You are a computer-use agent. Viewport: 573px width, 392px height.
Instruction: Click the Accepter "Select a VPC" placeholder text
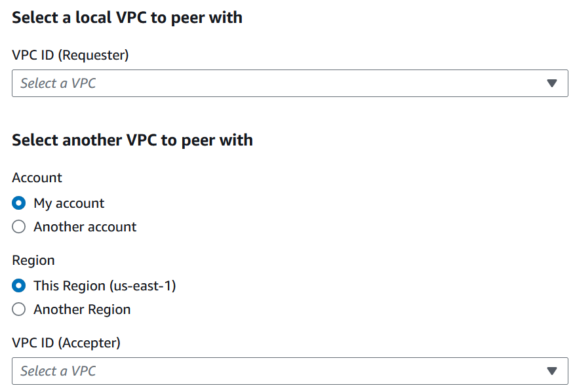tap(58, 371)
